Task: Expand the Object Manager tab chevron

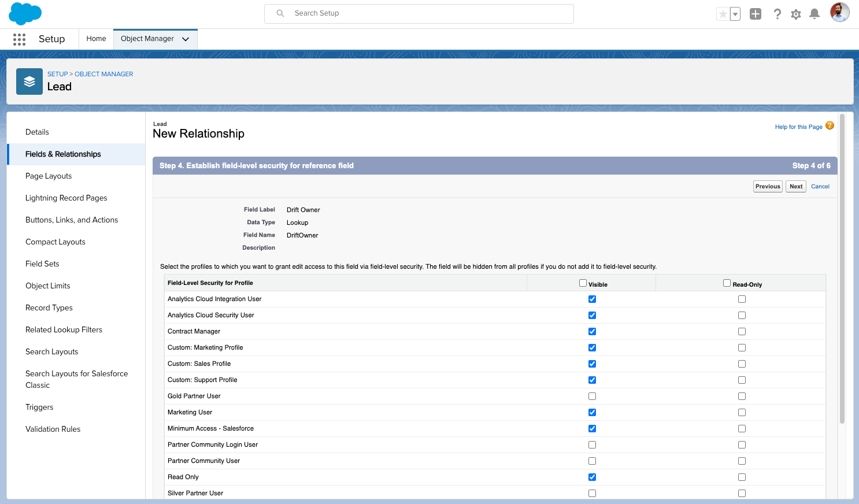Action: pyautogui.click(x=186, y=39)
